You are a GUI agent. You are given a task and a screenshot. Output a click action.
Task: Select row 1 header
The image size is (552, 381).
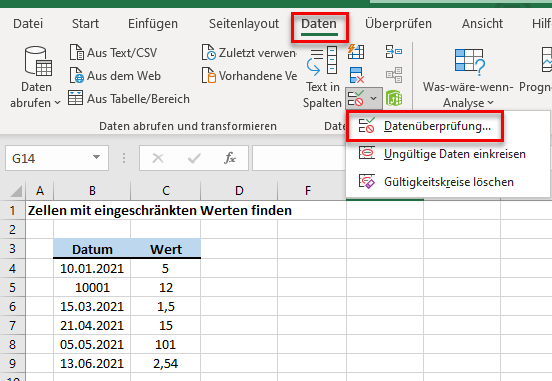(x=13, y=211)
